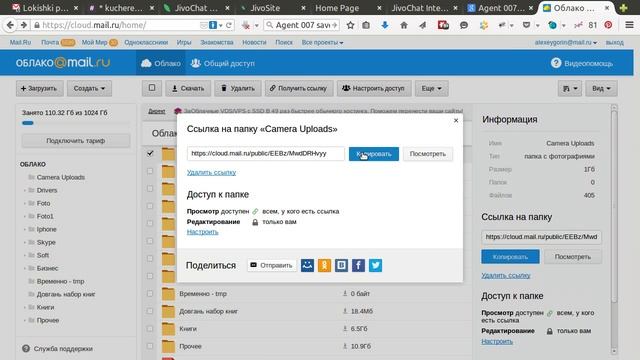Expand the Все проекты menu
This screenshot has width=640, height=360.
click(x=322, y=42)
